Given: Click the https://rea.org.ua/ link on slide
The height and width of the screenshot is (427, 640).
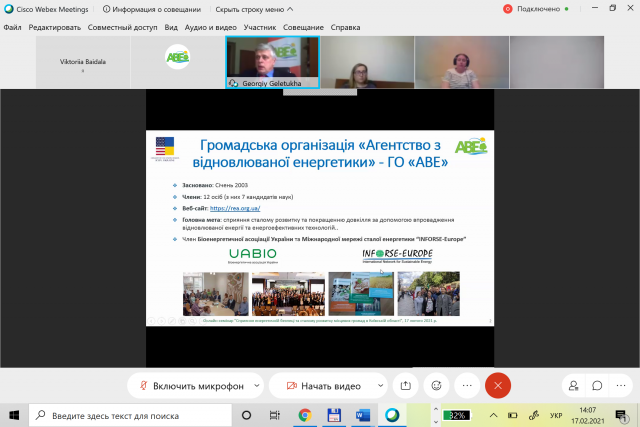Looking at the screenshot, I should pos(235,208).
